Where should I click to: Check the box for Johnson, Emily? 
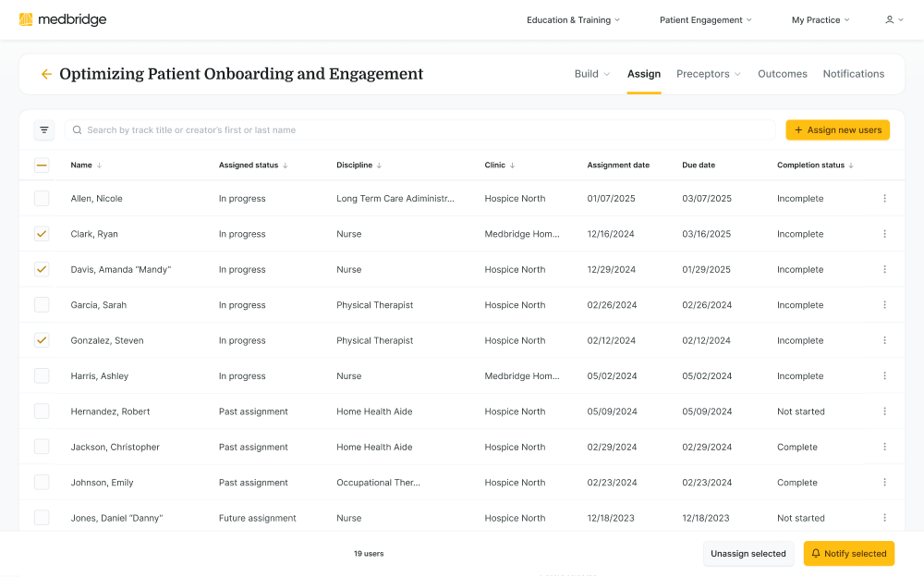point(42,482)
